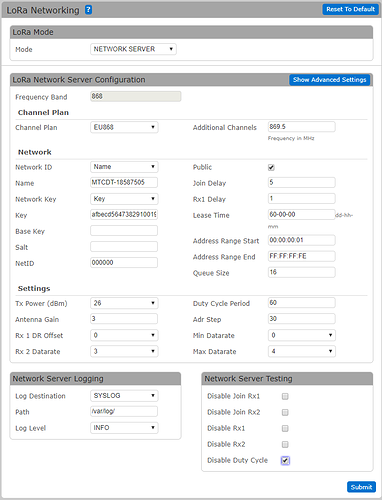Image resolution: width=382 pixels, height=500 pixels.
Task: Click the Address Range End field
Action: tap(302, 256)
